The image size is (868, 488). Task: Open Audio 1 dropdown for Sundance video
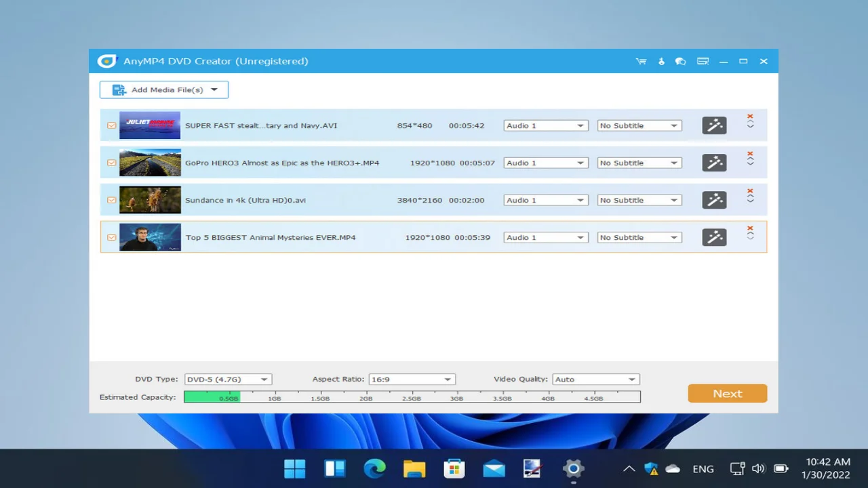pyautogui.click(x=545, y=200)
